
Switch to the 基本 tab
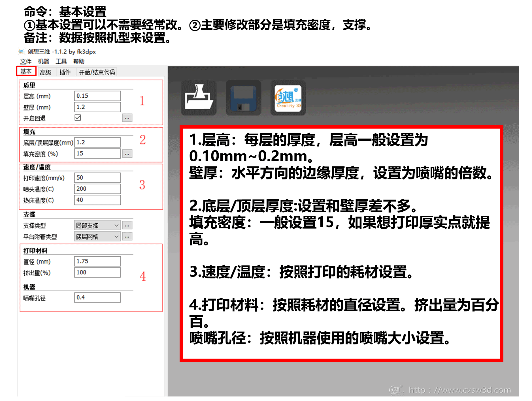[26, 71]
